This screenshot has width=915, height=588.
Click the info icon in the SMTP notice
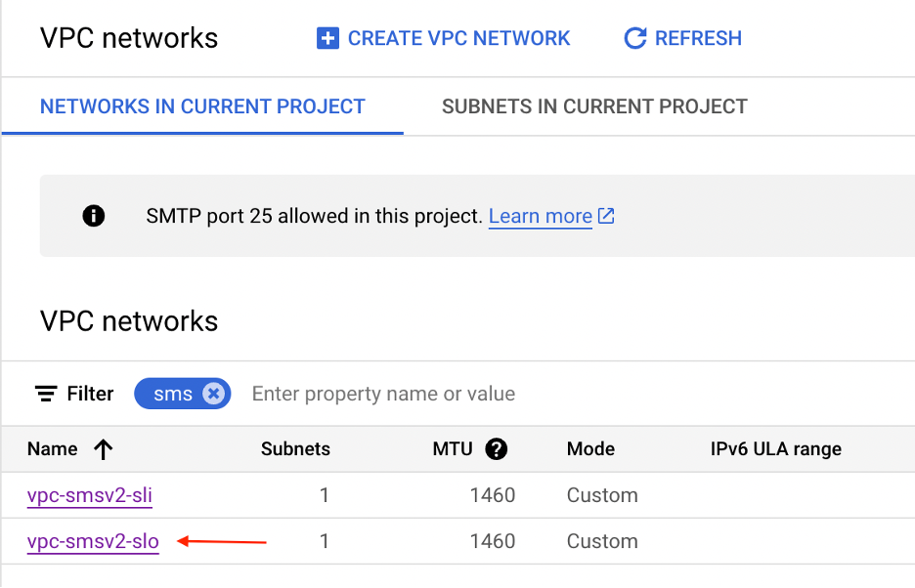pyautogui.click(x=94, y=216)
